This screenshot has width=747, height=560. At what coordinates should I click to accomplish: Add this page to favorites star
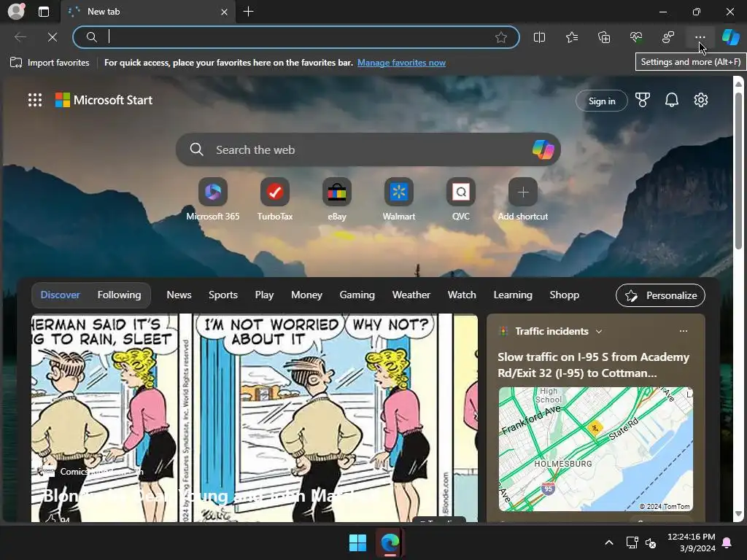pos(500,37)
